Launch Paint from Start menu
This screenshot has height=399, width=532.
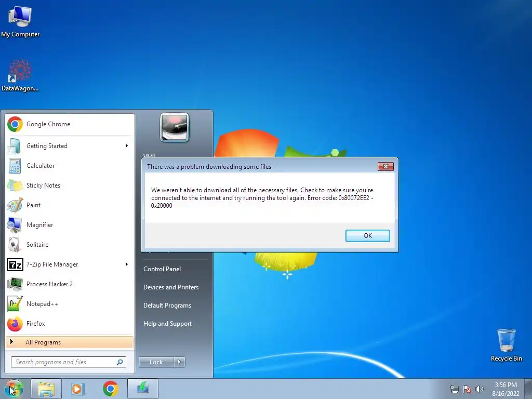[70, 205]
